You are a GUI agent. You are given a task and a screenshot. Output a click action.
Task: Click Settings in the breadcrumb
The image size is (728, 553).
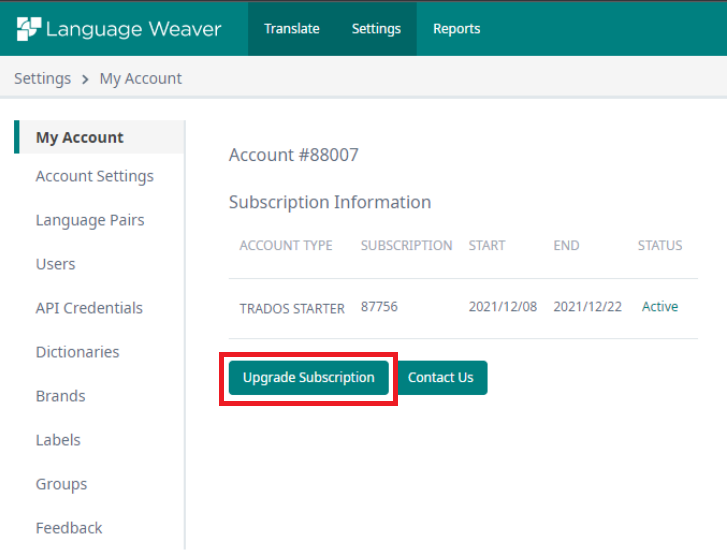(42, 78)
